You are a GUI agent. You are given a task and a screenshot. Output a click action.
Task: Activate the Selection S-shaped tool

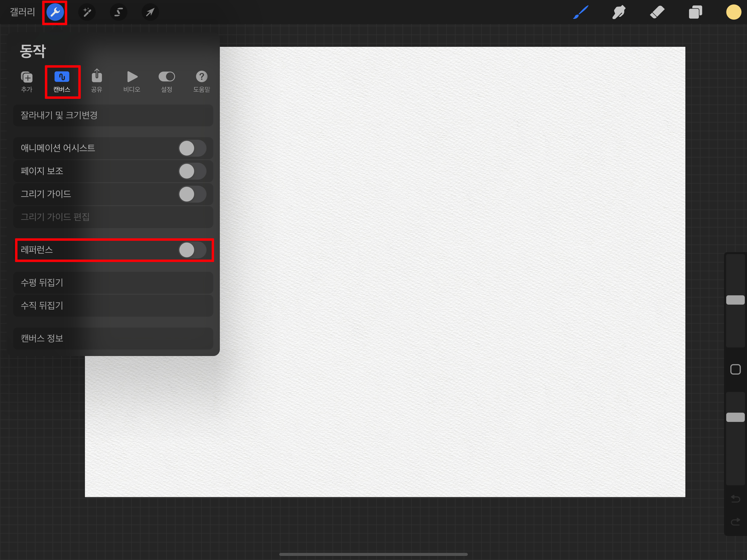coord(118,13)
